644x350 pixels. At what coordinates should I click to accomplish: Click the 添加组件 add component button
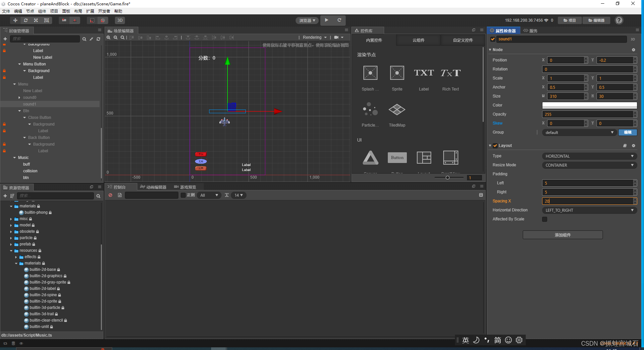coord(562,235)
